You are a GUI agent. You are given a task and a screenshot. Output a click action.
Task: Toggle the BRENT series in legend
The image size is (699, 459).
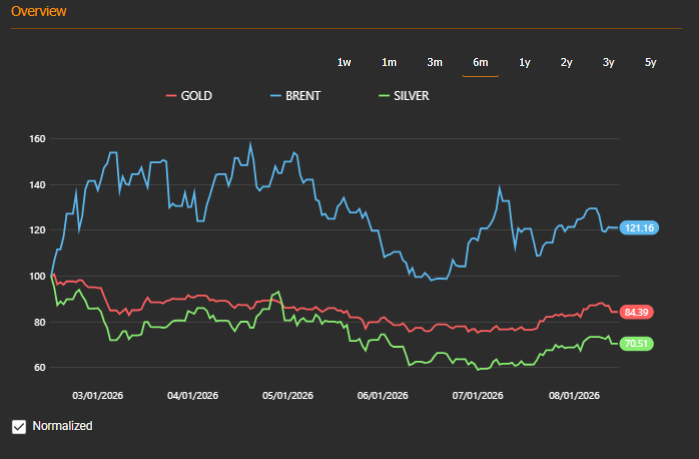[296, 96]
